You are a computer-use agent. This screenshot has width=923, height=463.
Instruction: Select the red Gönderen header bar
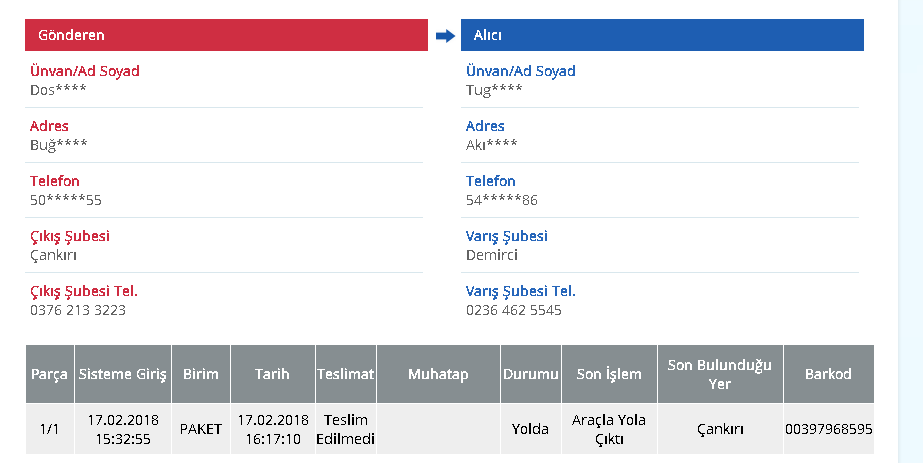pyautogui.click(x=226, y=35)
